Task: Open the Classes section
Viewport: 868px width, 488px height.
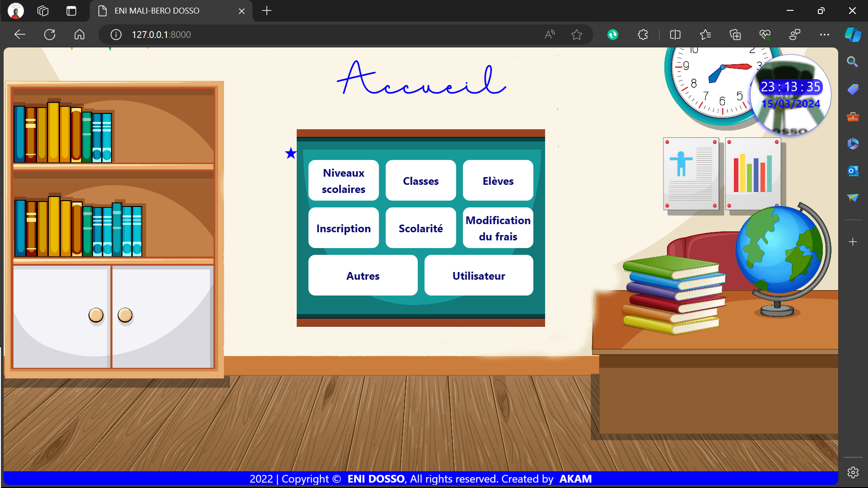Action: point(421,181)
